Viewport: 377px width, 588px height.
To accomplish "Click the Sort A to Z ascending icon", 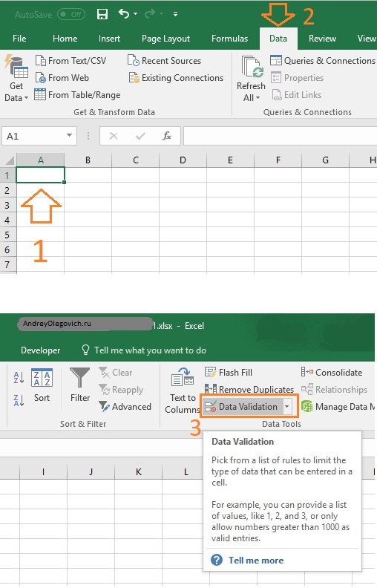I will click(19, 377).
